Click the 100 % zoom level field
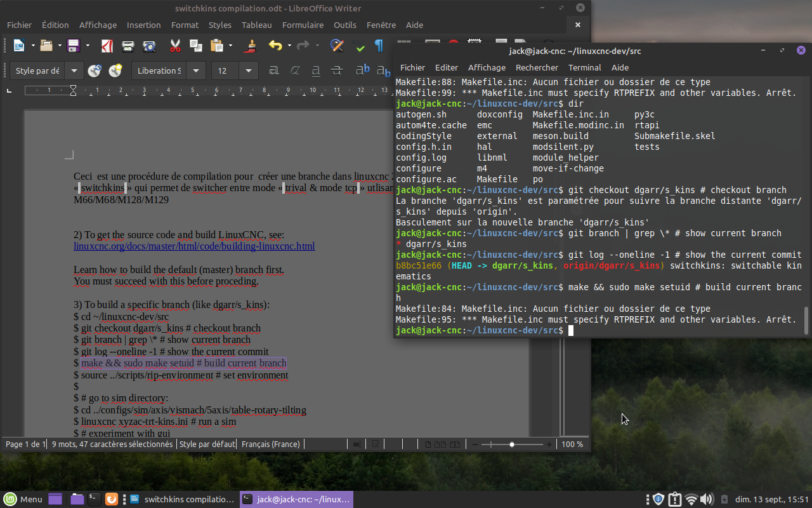This screenshot has width=812, height=508. (572, 444)
